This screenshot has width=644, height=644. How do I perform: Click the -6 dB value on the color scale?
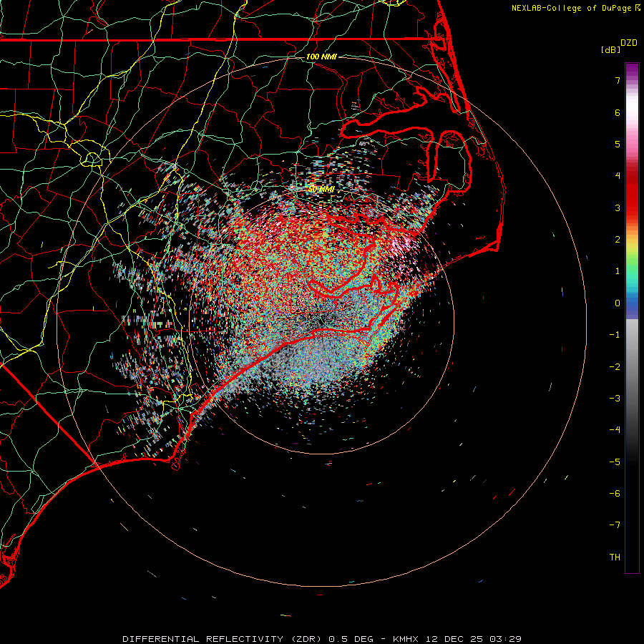(x=615, y=494)
